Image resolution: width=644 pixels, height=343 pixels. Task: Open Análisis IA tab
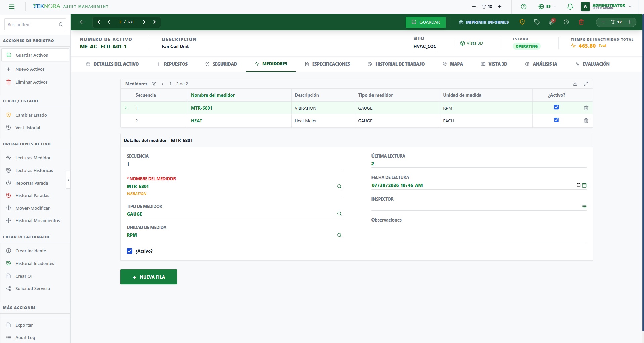tap(541, 64)
